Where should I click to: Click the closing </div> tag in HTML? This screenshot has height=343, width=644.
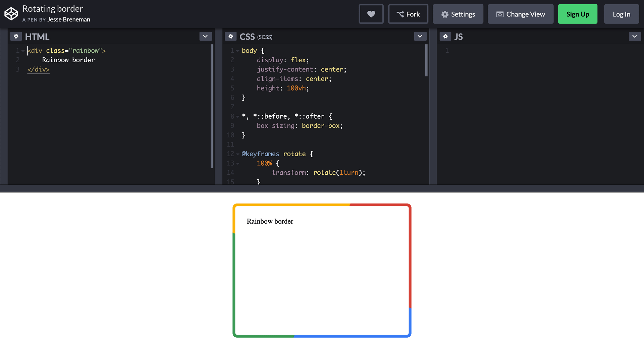click(x=39, y=69)
